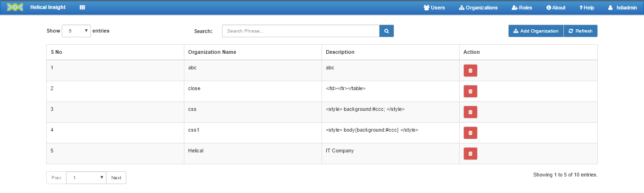
Task: Go to the Next page
Action: pos(116,177)
